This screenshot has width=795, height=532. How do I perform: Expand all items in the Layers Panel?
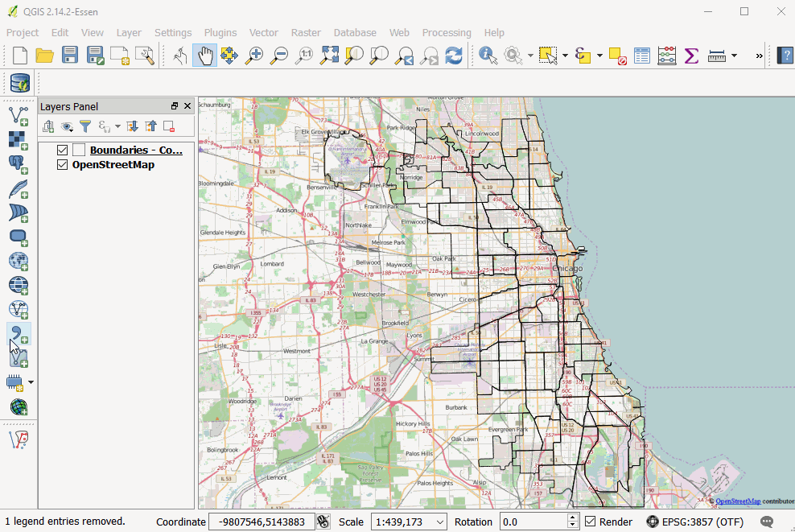pos(132,126)
